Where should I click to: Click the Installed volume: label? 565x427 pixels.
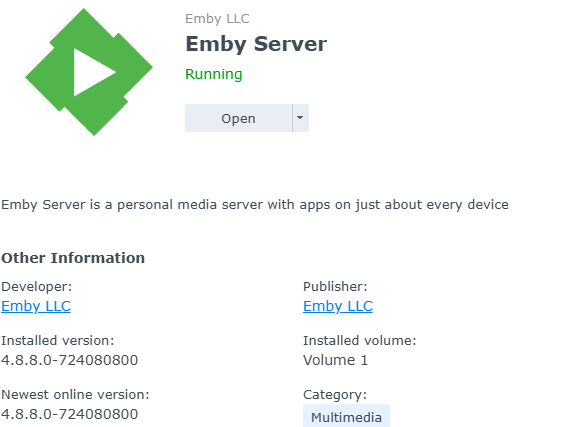point(360,341)
